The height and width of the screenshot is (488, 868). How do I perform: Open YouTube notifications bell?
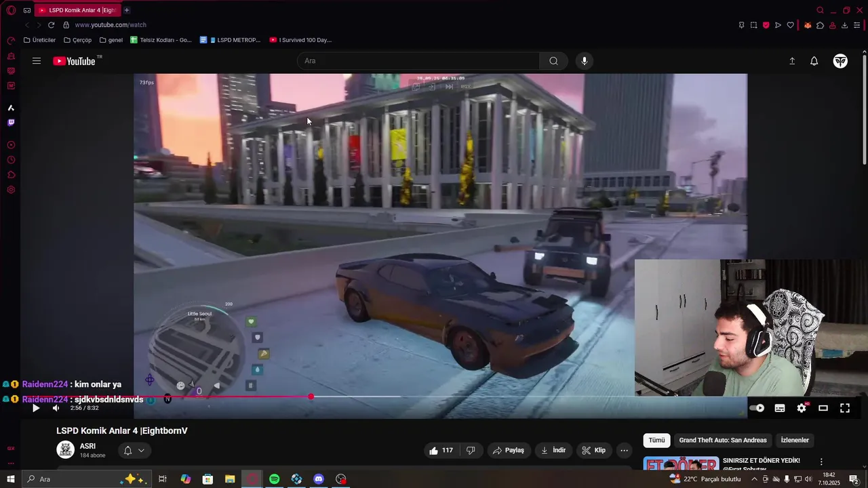click(x=814, y=61)
